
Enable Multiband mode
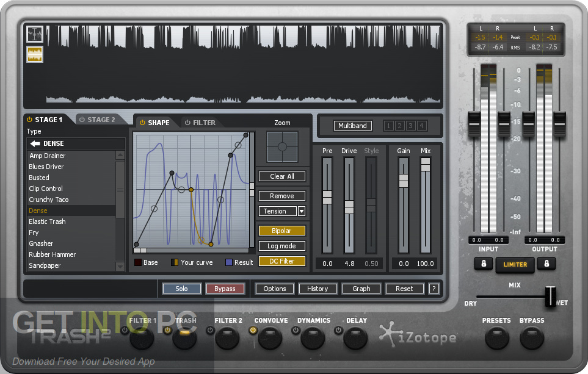[x=352, y=126]
